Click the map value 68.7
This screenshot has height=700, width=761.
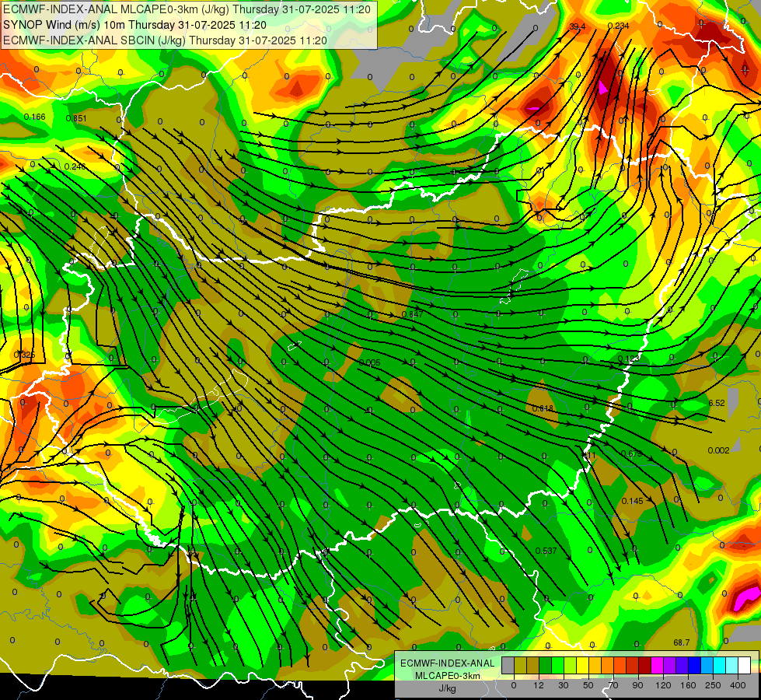click(x=682, y=642)
